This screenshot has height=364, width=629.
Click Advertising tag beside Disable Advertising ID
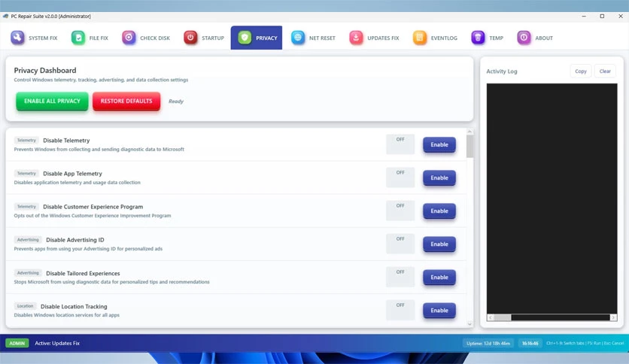pyautogui.click(x=28, y=240)
